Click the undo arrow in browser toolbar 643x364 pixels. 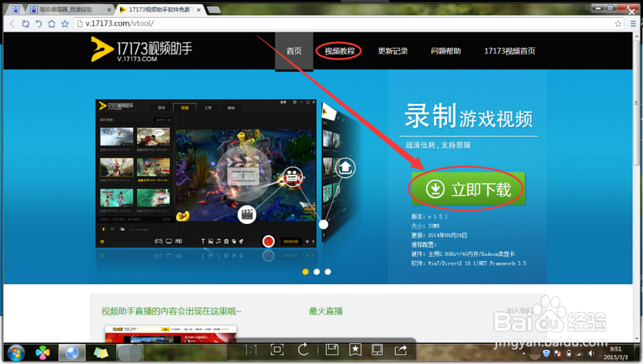[39, 24]
